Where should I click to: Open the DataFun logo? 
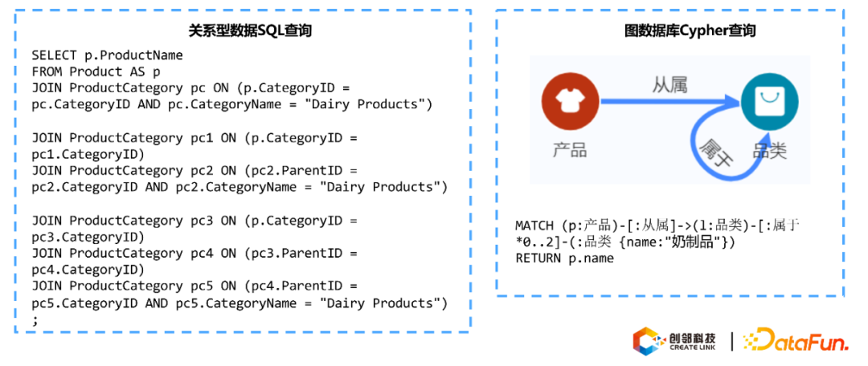tap(796, 342)
